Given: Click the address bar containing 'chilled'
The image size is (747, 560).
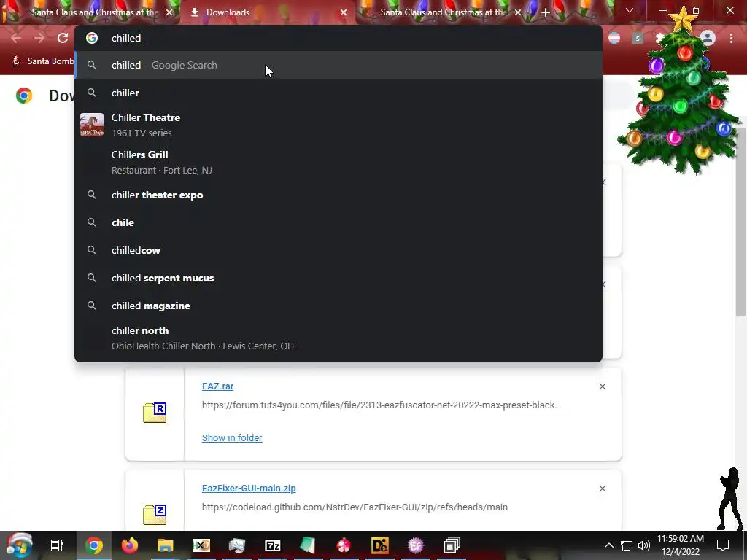Looking at the screenshot, I should pyautogui.click(x=338, y=38).
